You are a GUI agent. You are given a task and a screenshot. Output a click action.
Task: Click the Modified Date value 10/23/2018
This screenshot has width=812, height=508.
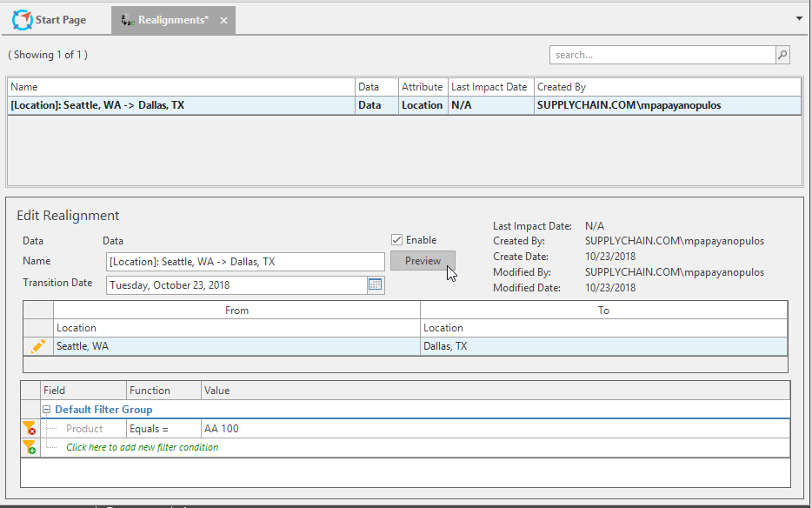(x=610, y=288)
